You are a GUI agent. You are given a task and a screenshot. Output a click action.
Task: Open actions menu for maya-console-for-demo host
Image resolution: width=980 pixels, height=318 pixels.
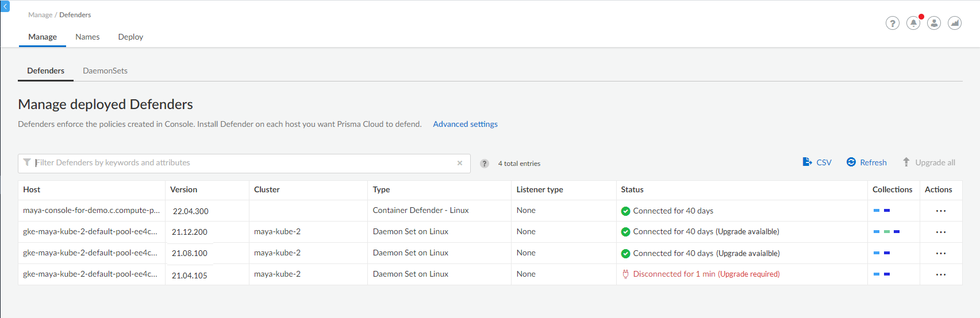click(941, 211)
